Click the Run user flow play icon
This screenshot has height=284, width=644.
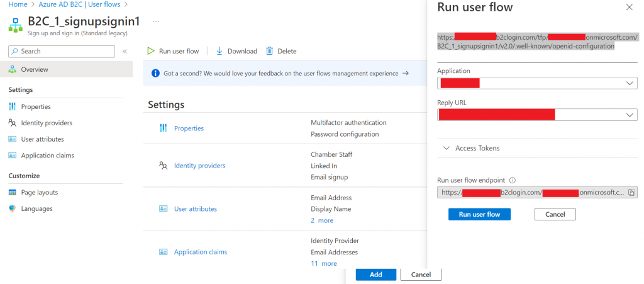point(151,51)
